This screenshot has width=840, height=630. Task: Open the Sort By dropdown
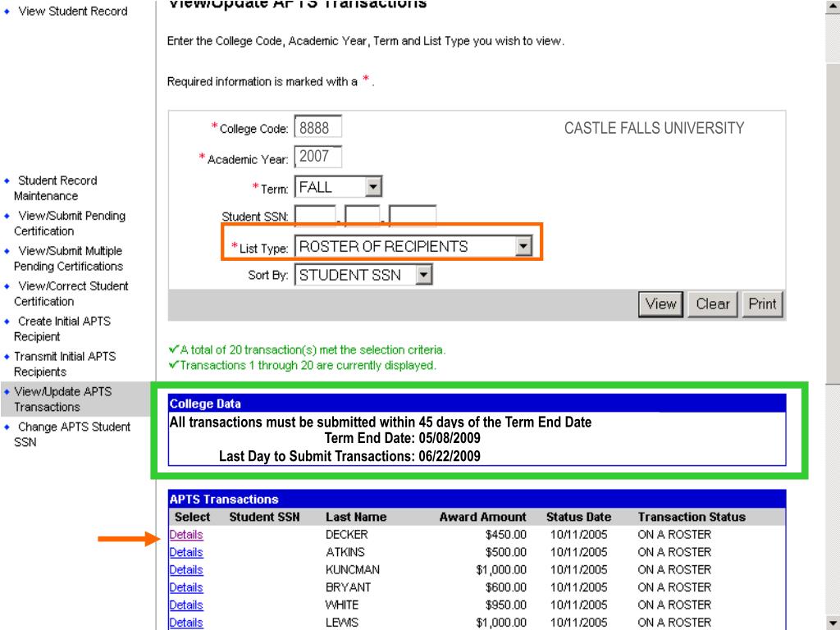[x=363, y=275]
